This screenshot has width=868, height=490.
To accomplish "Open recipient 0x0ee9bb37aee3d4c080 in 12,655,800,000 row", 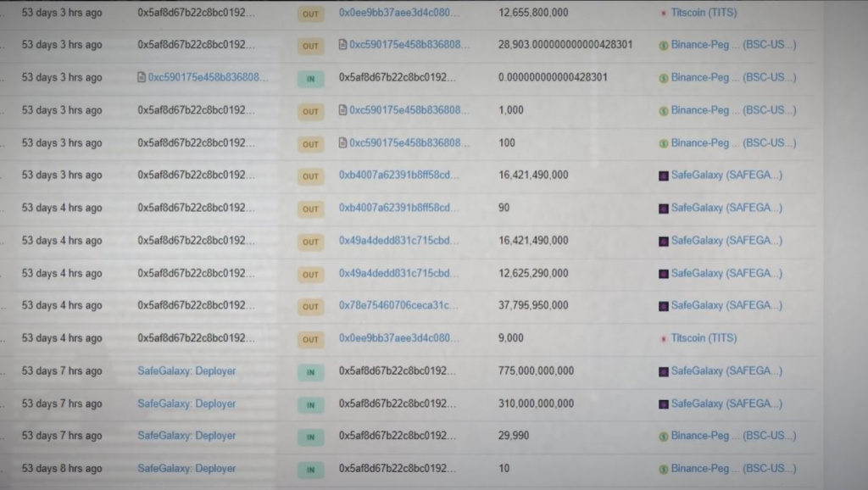I will coord(398,12).
